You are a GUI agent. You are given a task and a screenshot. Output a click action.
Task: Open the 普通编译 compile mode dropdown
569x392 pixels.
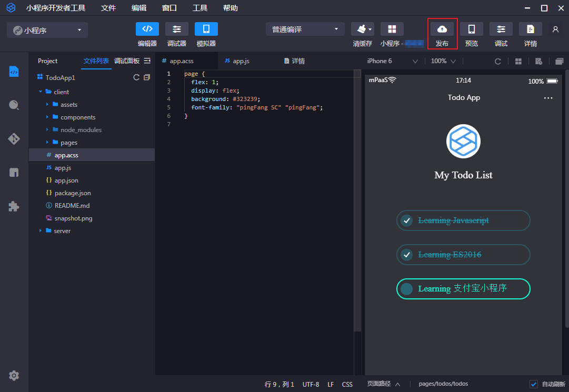(x=305, y=29)
